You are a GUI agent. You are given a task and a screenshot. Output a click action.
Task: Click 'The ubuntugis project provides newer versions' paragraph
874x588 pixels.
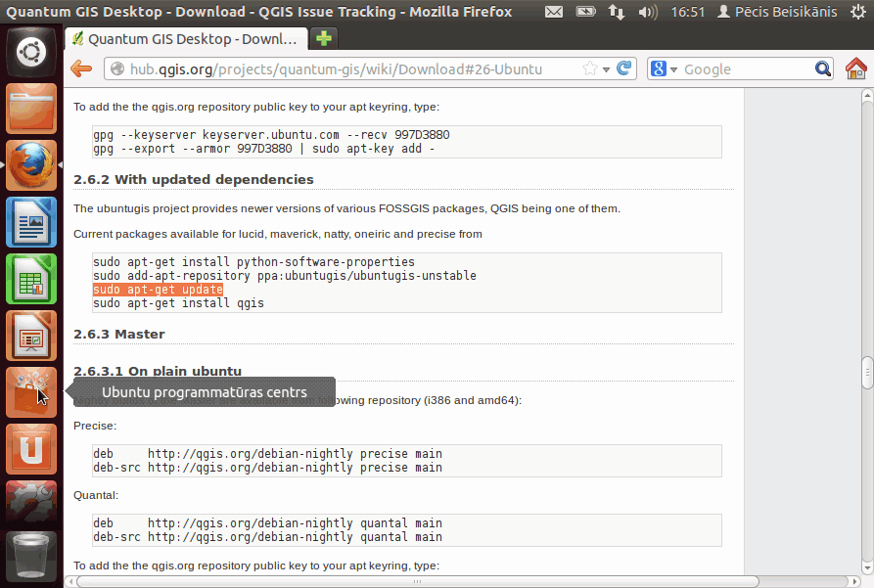pyautogui.click(x=346, y=208)
